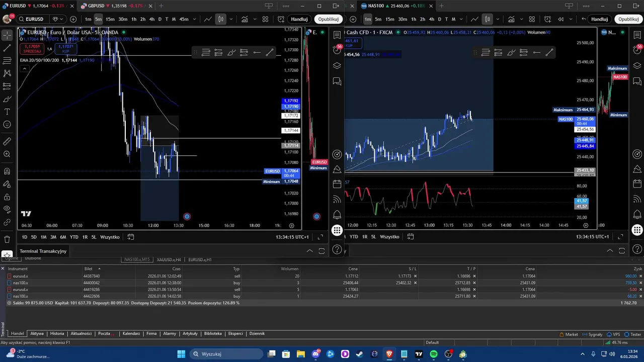
Task: Open indicators in EURUSD window
Action: pyautogui.click(x=245, y=19)
